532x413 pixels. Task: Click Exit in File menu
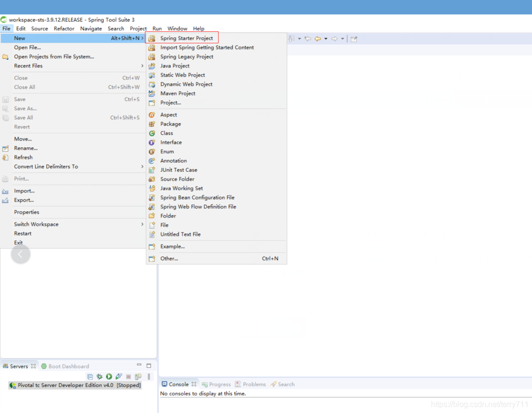tap(18, 243)
